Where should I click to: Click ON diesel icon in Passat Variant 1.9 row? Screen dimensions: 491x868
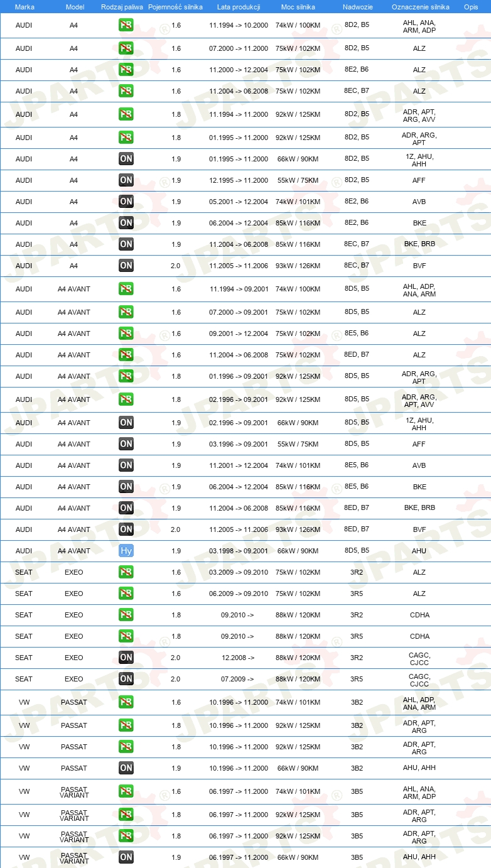pos(126,857)
